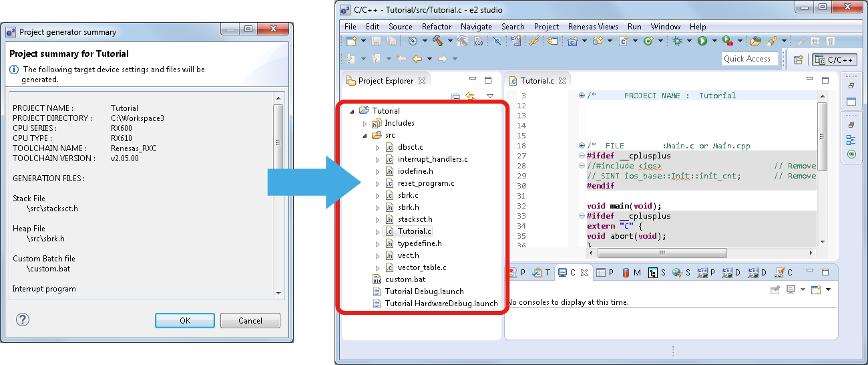This screenshot has height=365, width=868.
Task: Click OK in Project generator summary dialog
Action: [x=185, y=320]
